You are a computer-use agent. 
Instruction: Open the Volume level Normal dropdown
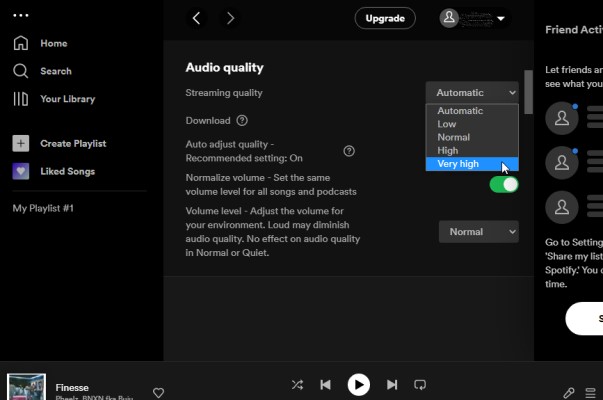478,232
